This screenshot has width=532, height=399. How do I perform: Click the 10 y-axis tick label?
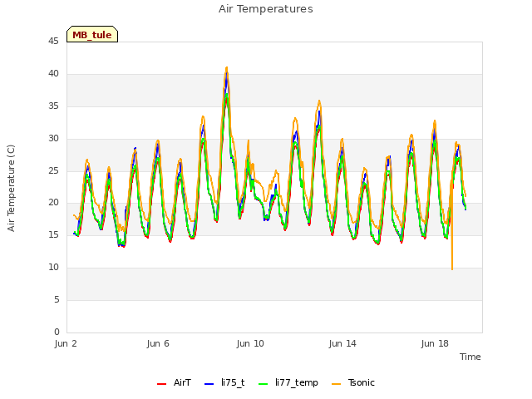point(53,268)
